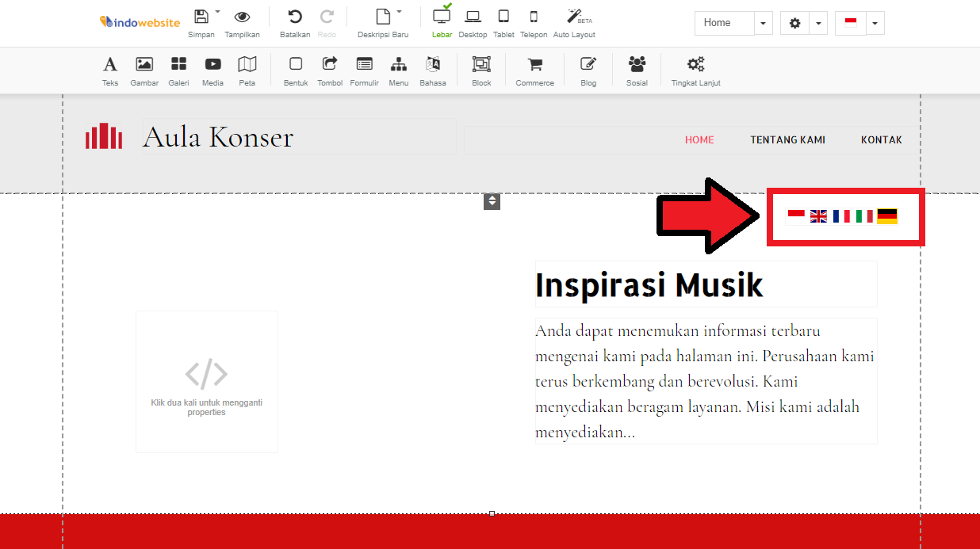
Task: Open the Home page selector dropdown
Action: click(x=763, y=23)
